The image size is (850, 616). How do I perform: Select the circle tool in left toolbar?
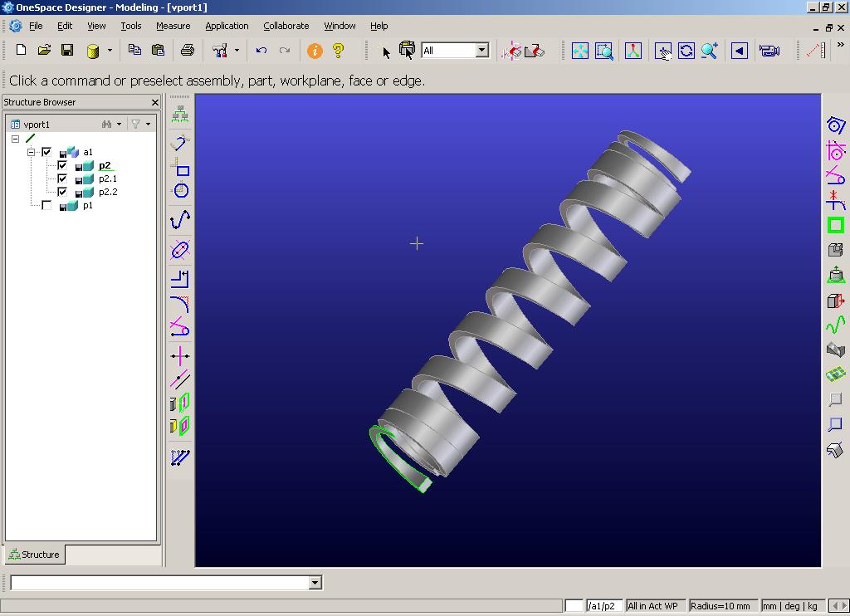pos(180,190)
